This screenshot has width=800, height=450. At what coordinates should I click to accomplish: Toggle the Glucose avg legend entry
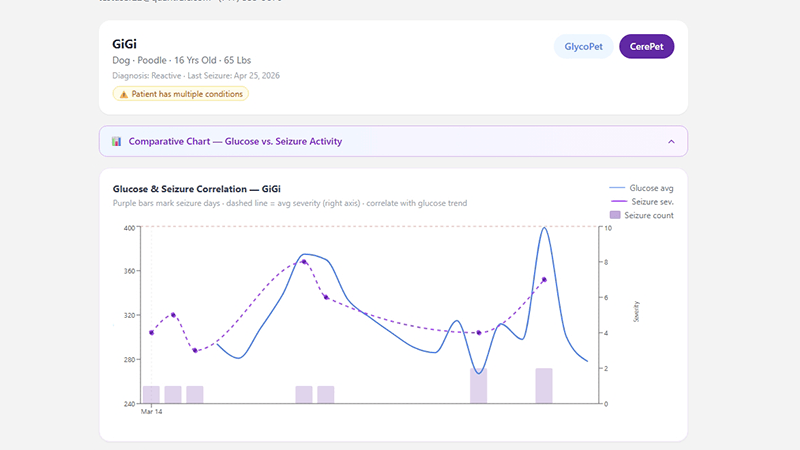point(641,188)
